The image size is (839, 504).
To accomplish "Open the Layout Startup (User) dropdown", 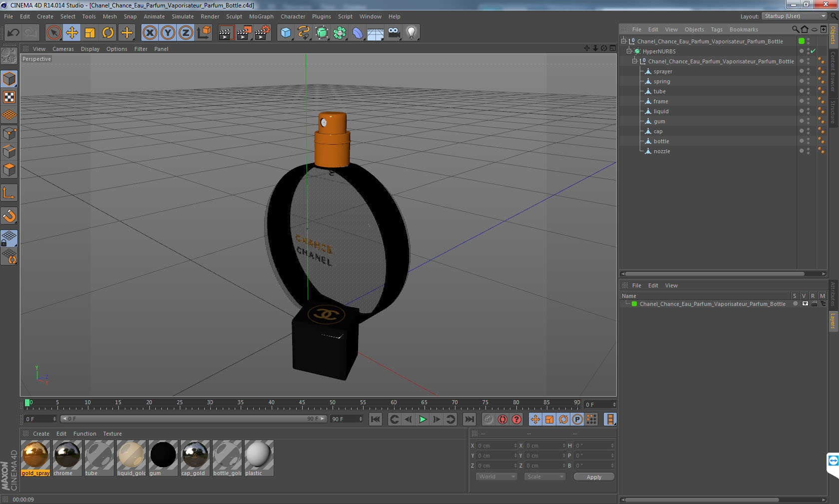I will click(795, 16).
